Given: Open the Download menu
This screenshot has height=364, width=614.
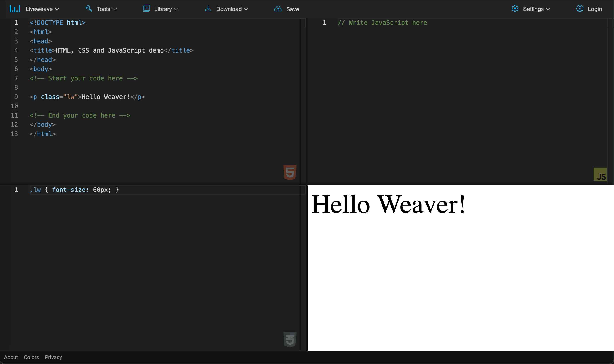Looking at the screenshot, I should pyautogui.click(x=229, y=9).
